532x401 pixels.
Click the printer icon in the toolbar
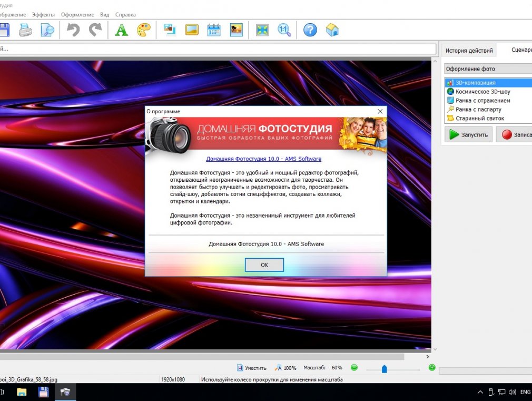[25, 30]
